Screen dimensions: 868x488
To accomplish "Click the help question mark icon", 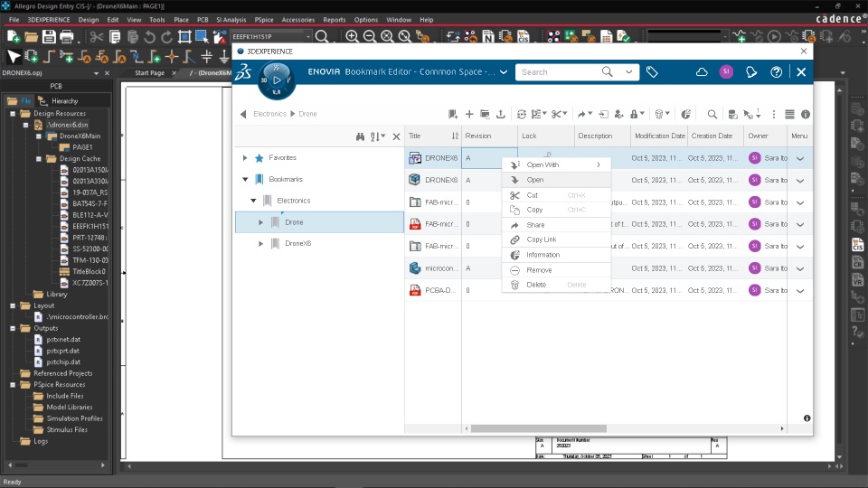I will pyautogui.click(x=776, y=72).
